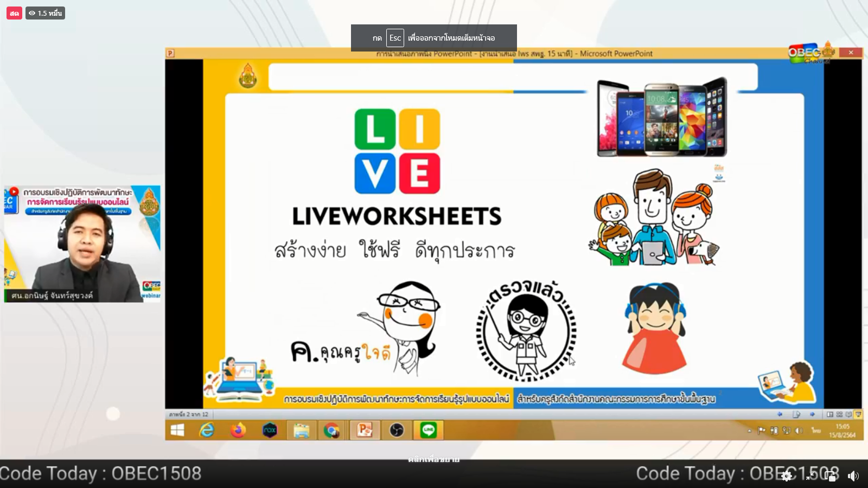Click the speaker webcam thumbnail
The height and width of the screenshot is (488, 868).
click(x=82, y=244)
